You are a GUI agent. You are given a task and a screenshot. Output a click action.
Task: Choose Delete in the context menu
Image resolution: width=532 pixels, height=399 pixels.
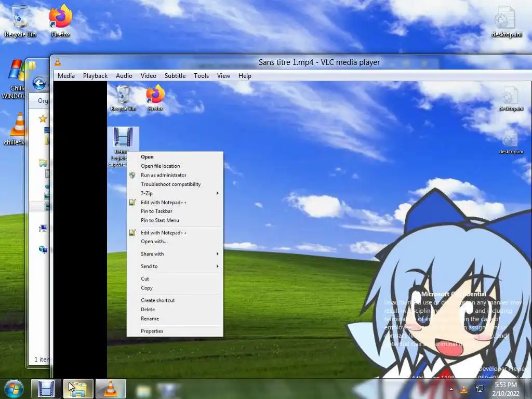175,310
